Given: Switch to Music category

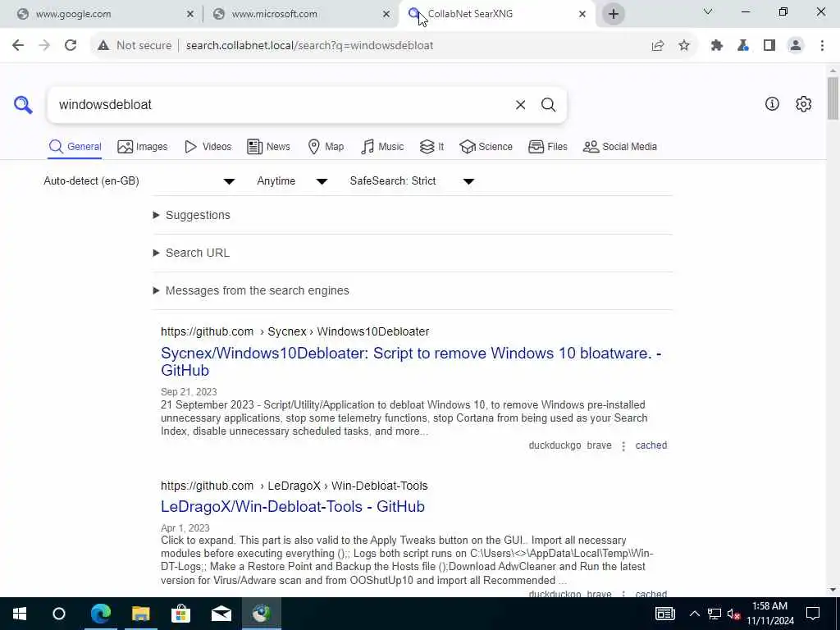Looking at the screenshot, I should pyautogui.click(x=382, y=147).
